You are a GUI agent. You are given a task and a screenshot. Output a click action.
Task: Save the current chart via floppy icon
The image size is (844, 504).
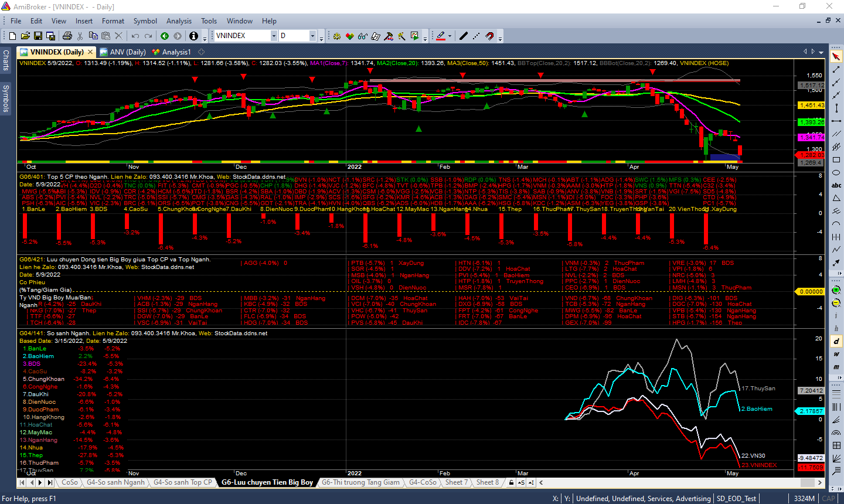(x=39, y=36)
